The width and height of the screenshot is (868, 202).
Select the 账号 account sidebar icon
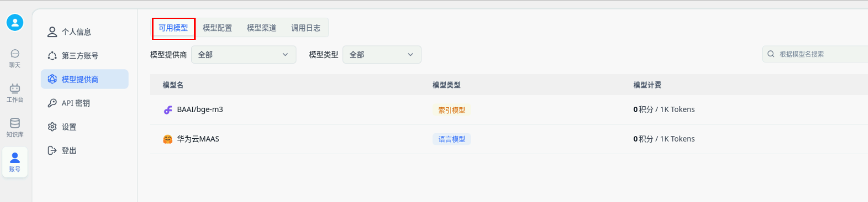[15, 162]
